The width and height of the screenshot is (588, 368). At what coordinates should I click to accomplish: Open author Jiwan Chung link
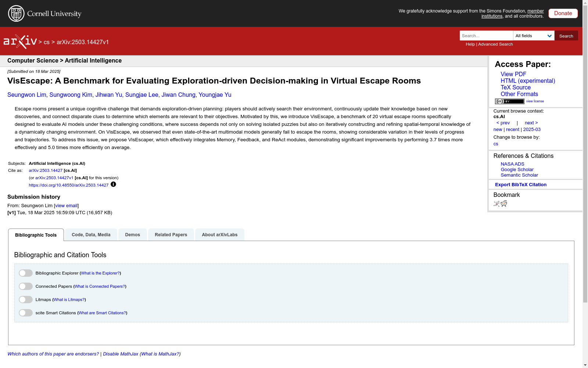[x=179, y=95]
